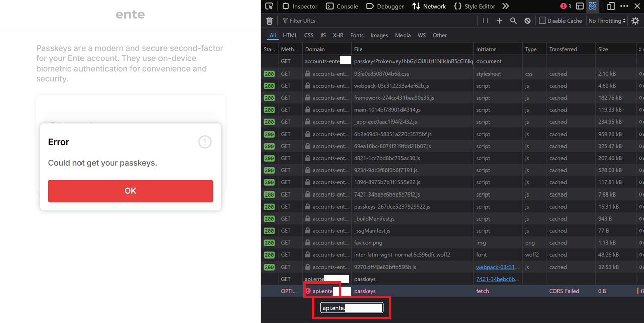Open request blocking icon
Screen dimensions: 644x323
point(527,21)
